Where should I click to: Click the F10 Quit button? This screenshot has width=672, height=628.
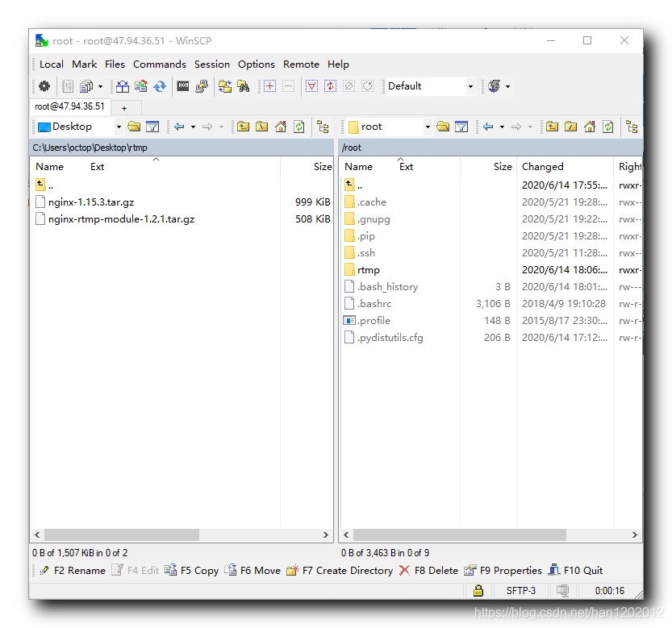[x=575, y=571]
